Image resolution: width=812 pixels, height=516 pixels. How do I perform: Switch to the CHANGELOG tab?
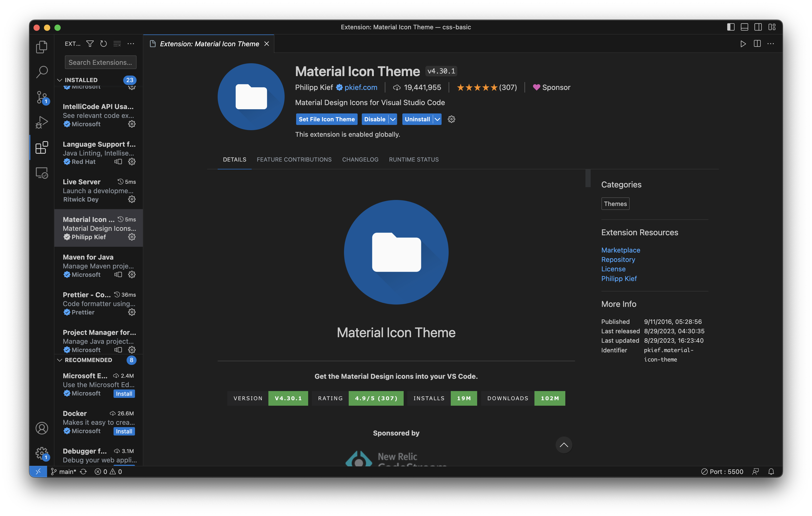(360, 159)
